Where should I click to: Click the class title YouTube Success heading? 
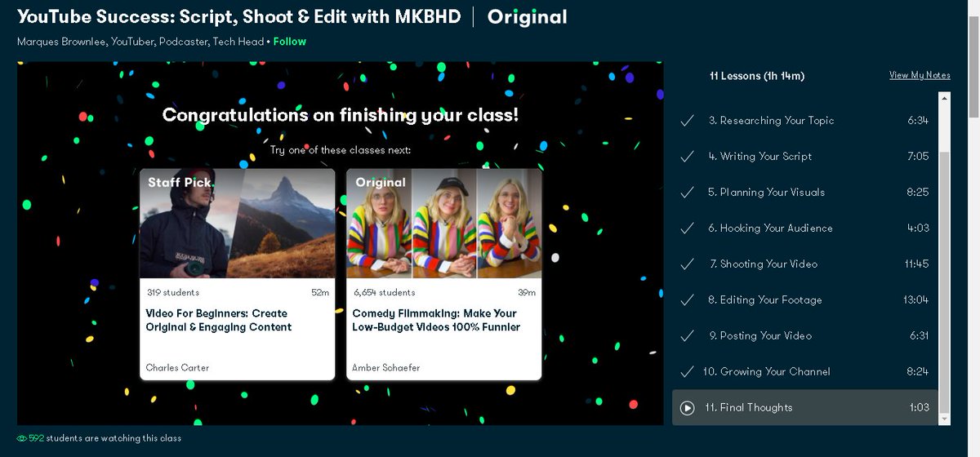pos(238,16)
